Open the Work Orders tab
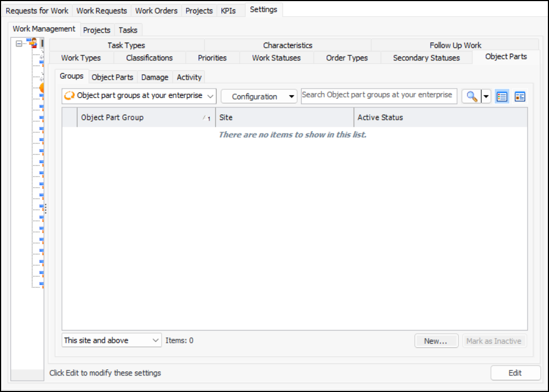Viewport: 549px width, 392px height. pos(156,11)
